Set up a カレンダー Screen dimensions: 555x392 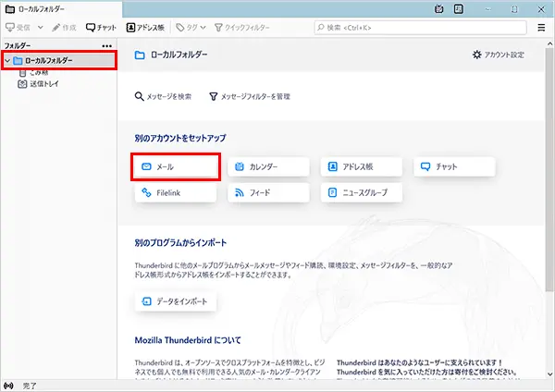(x=268, y=166)
